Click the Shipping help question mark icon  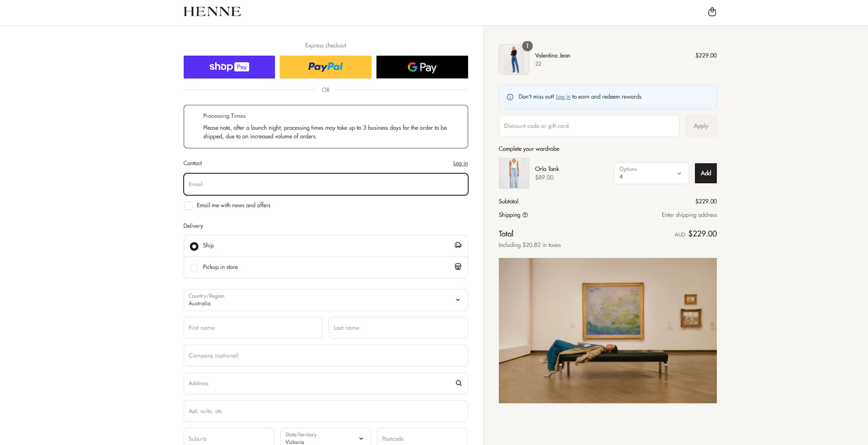point(525,215)
